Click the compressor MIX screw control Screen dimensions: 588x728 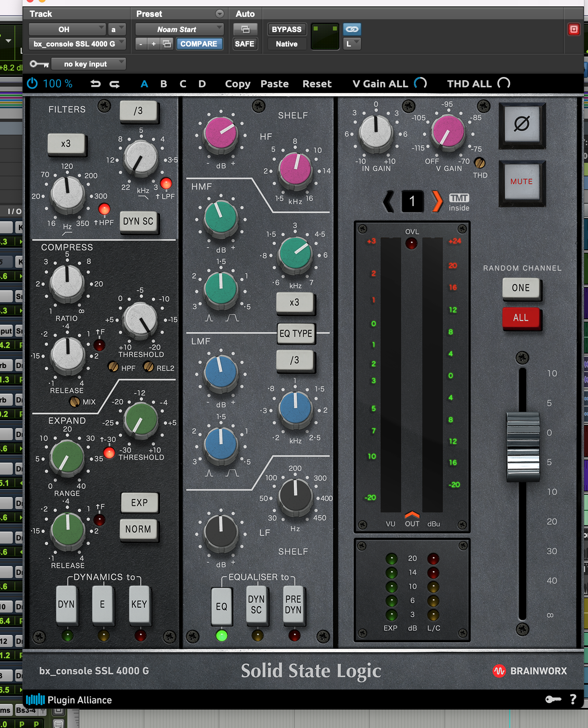(x=75, y=401)
